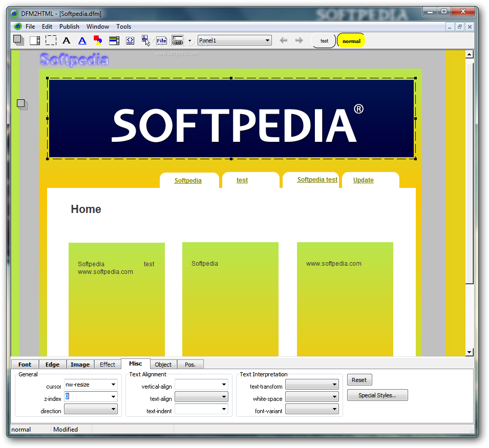
Task: Select the SOFTPEDIA banner panel
Action: 231,118
